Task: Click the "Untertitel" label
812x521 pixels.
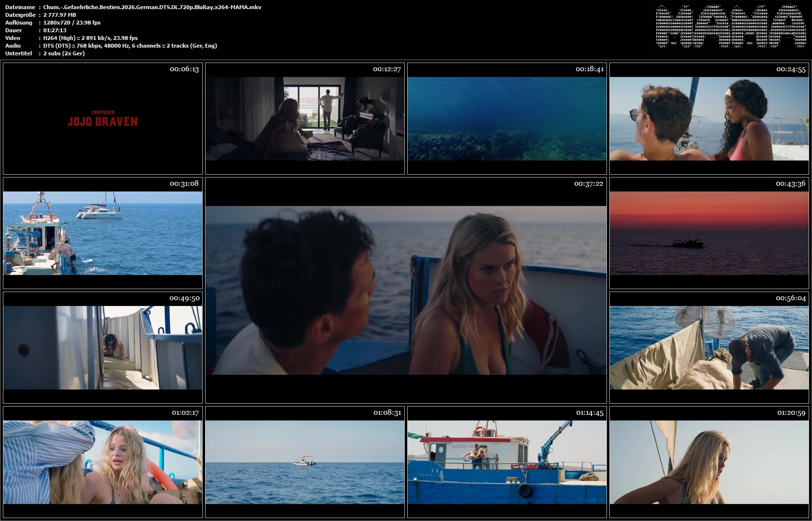Action: tap(19, 53)
